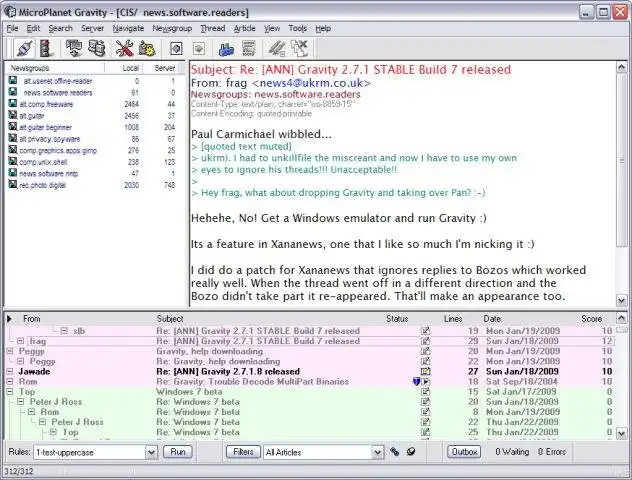Screen dimensions: 632x480
Task: Click article pane scroll down arrow
Action: coord(621,300)
